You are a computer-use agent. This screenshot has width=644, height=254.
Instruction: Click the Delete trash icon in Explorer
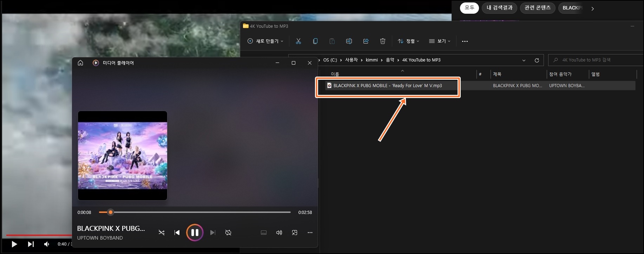[383, 41]
